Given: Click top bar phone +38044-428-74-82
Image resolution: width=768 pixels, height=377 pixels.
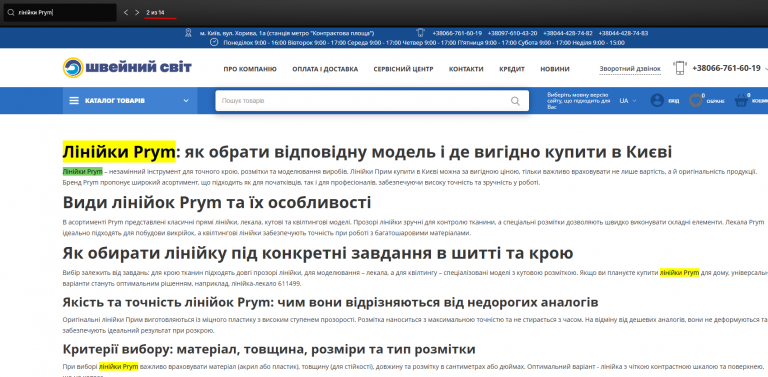Looking at the screenshot, I should pos(568,33).
